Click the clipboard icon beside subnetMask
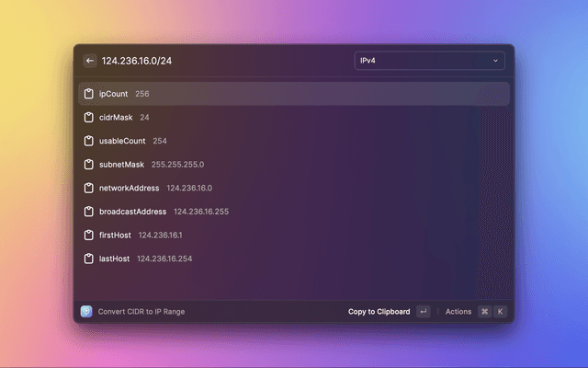The height and width of the screenshot is (368, 588). tap(88, 165)
